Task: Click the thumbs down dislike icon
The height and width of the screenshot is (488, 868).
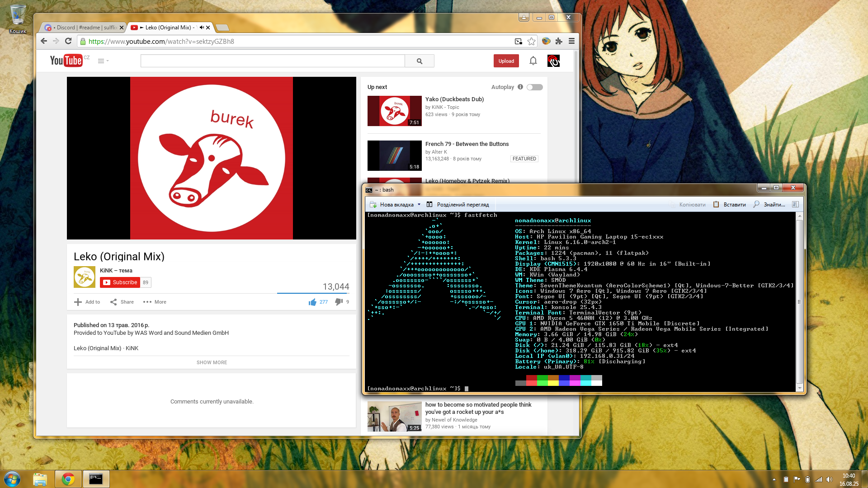Action: pyautogui.click(x=339, y=302)
